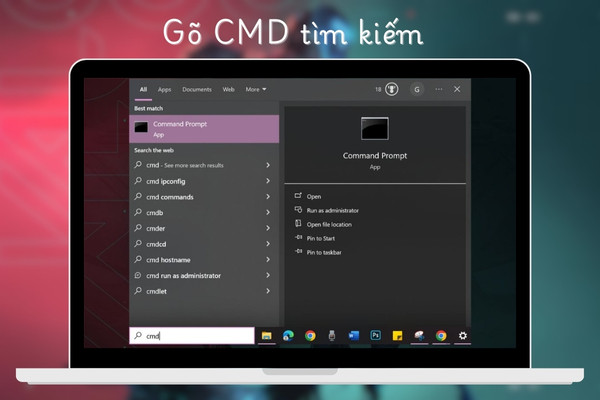Select the All search tab

[x=143, y=90]
